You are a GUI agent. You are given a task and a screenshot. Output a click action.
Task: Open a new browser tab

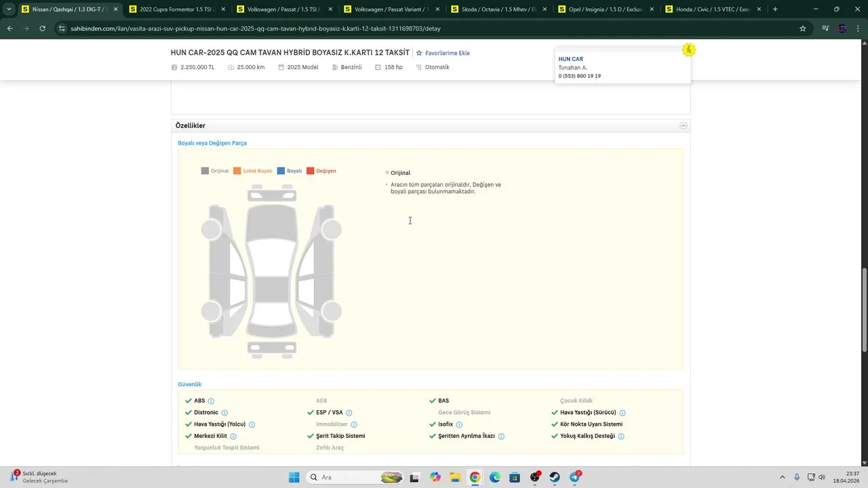point(775,9)
